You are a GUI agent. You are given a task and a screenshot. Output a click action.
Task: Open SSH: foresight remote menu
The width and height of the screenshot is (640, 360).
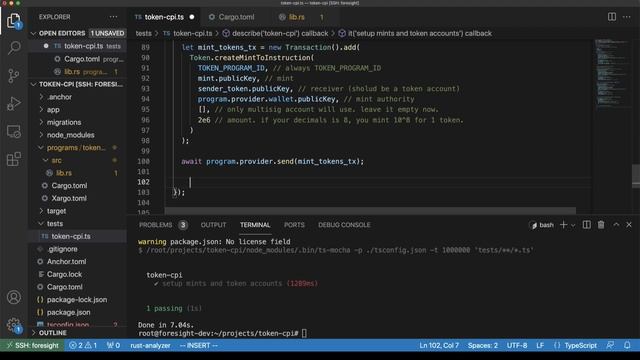pos(33,345)
